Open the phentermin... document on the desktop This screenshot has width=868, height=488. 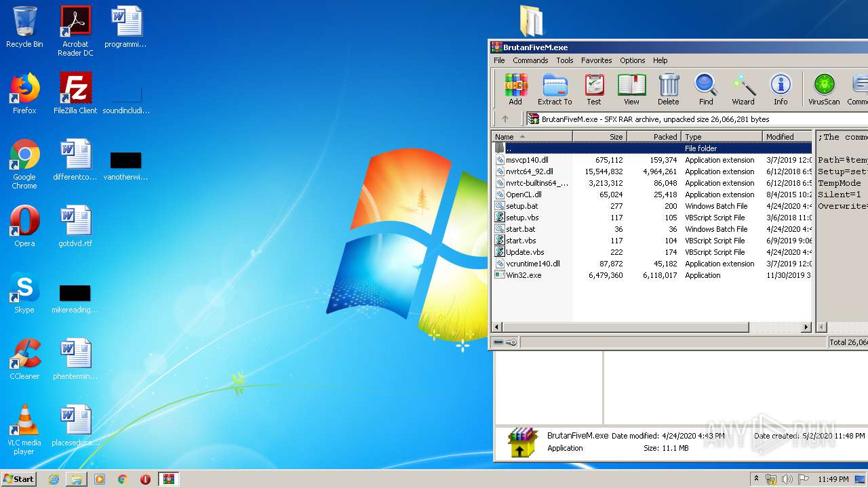point(75,359)
